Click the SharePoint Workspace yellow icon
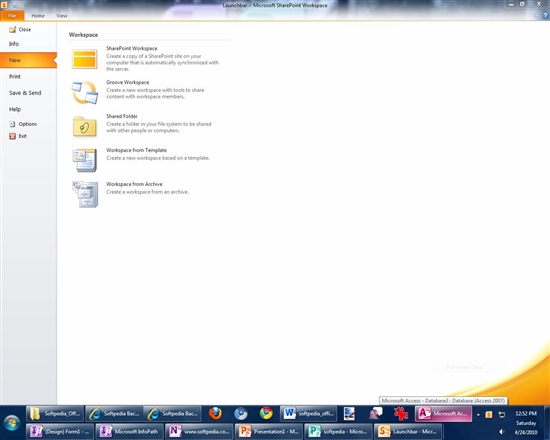This screenshot has height=440, width=550. pos(85,59)
